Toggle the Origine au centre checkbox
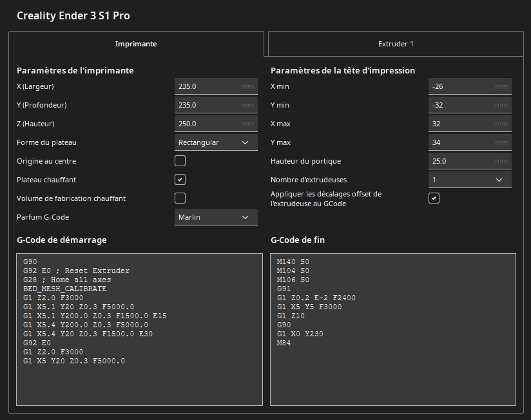The width and height of the screenshot is (531, 420). pos(180,161)
